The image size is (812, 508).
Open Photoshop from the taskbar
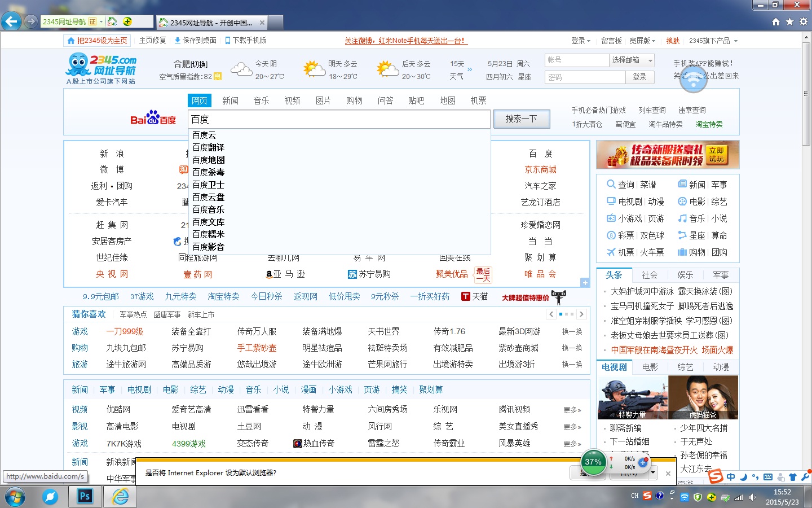[85, 497]
